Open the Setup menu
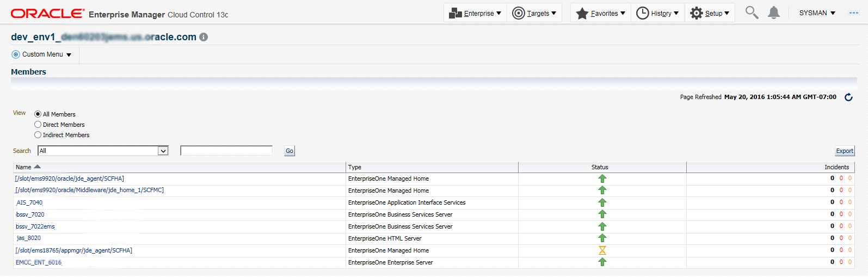This screenshot has height=277, width=868. 710,13
